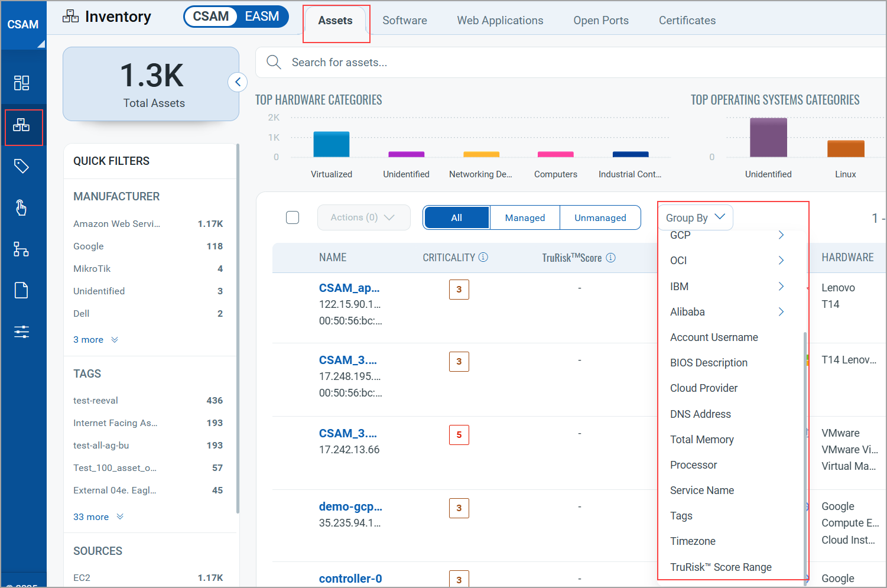Open the Assets tab
Image resolution: width=887 pixels, height=588 pixels.
click(335, 21)
